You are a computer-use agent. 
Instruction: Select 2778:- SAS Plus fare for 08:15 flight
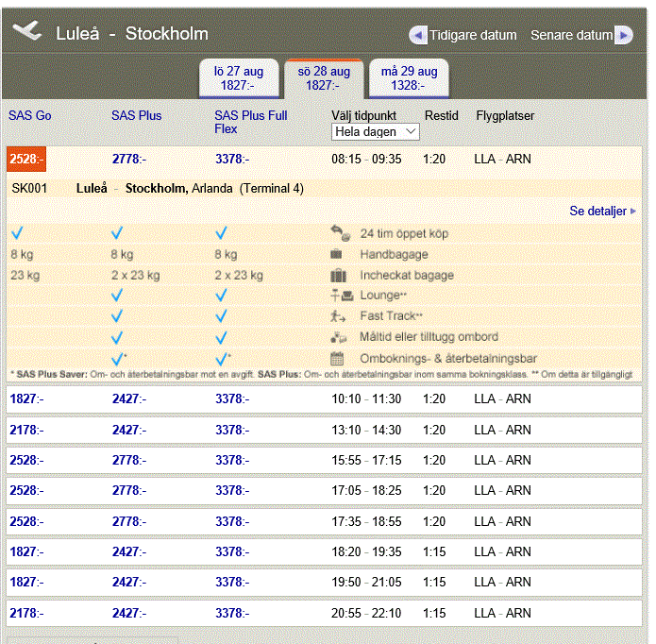click(129, 159)
